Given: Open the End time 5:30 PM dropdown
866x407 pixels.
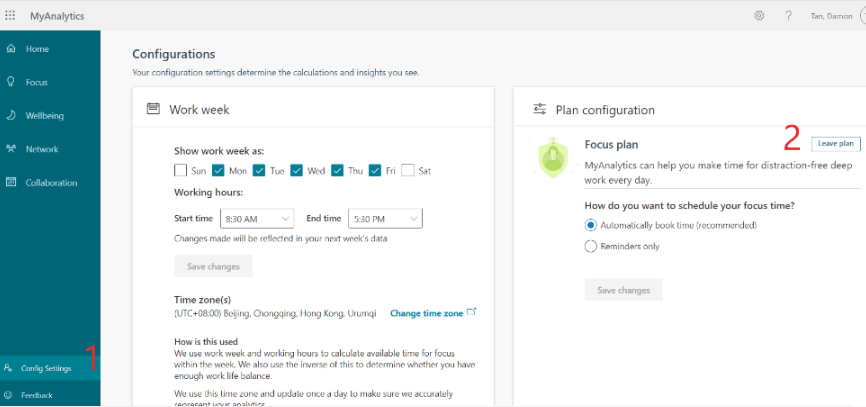Looking at the screenshot, I should [x=385, y=219].
